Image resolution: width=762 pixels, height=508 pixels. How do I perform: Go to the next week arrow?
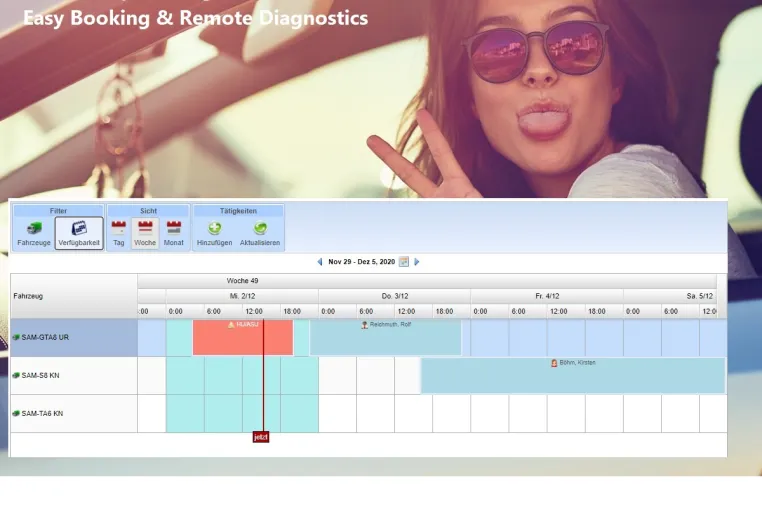pos(416,262)
